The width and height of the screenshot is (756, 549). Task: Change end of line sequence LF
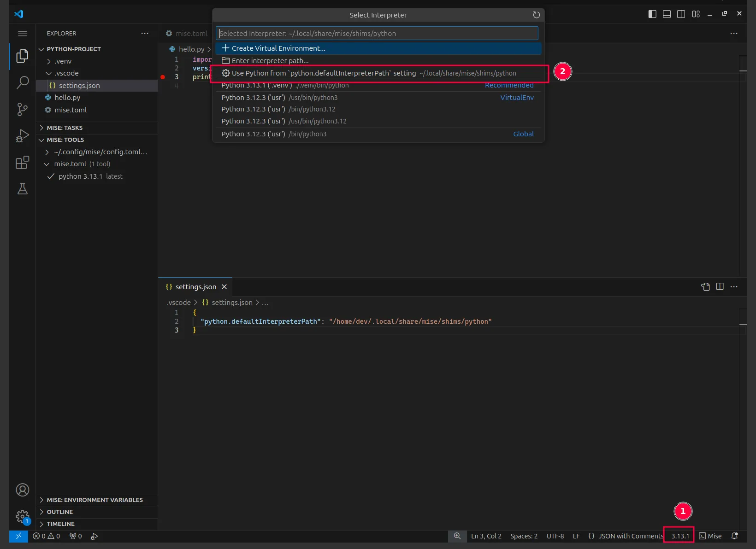click(576, 536)
